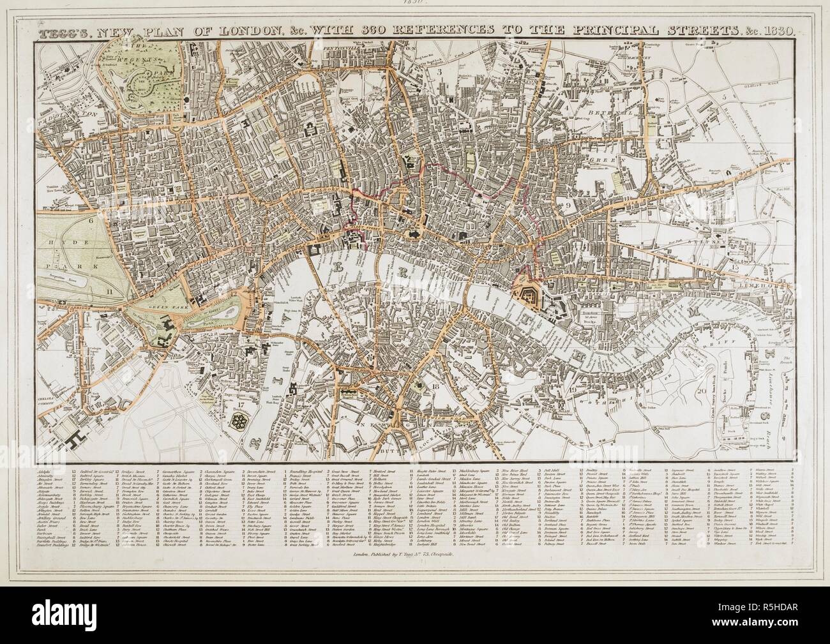
Task: Click grid reference number 20 on the map
Action: (702, 391)
